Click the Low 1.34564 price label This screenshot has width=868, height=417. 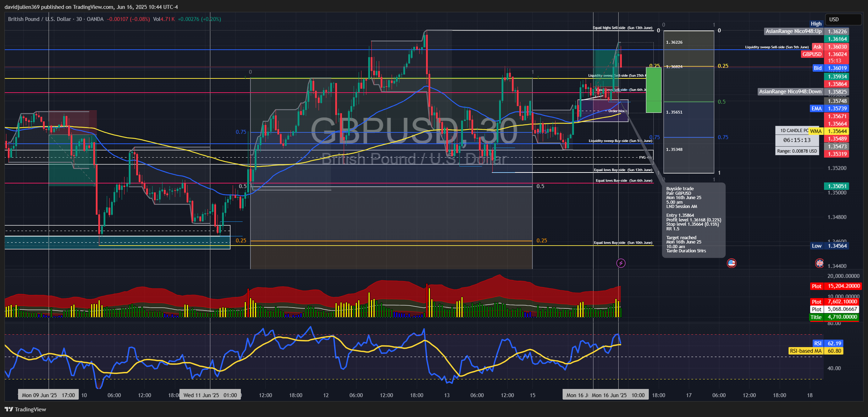[830, 246]
